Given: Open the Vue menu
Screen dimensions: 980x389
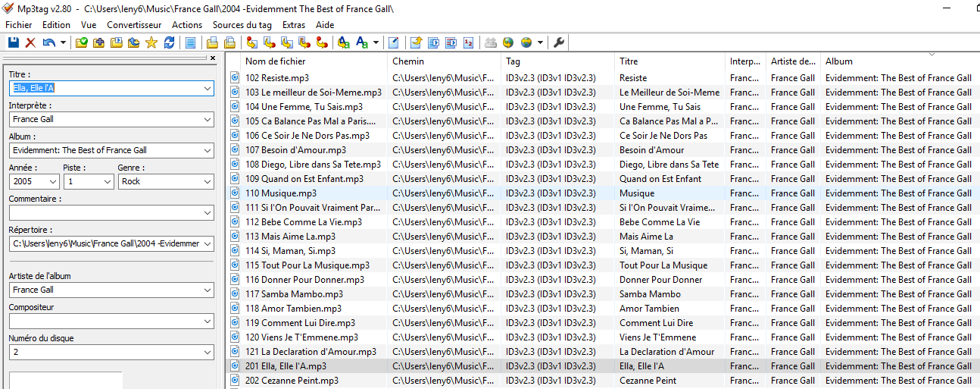Looking at the screenshot, I should [89, 24].
